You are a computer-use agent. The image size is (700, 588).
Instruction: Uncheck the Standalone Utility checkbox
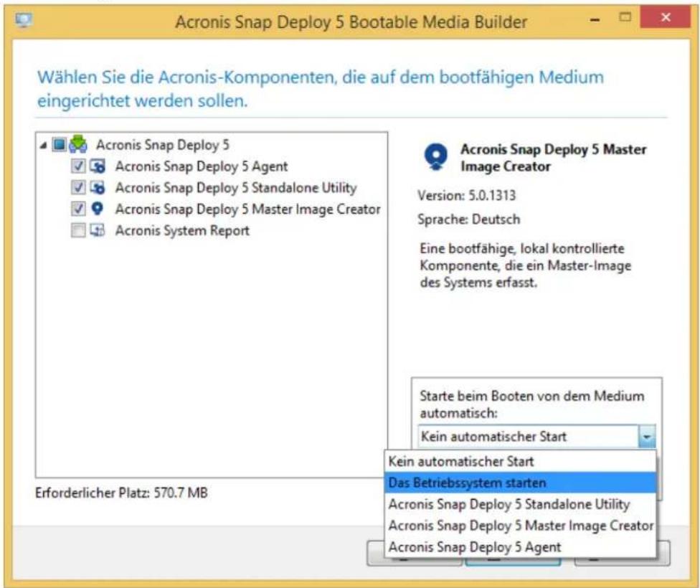click(78, 188)
